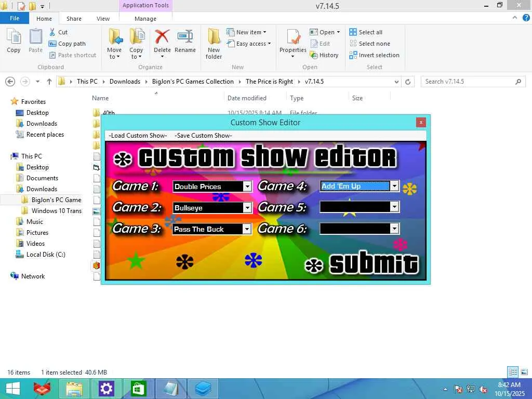
Task: Click Cut in the Clipboard group
Action: tap(58, 32)
